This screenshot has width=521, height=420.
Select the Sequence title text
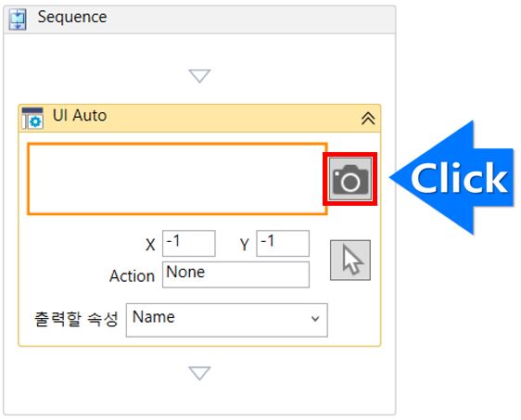click(x=72, y=18)
